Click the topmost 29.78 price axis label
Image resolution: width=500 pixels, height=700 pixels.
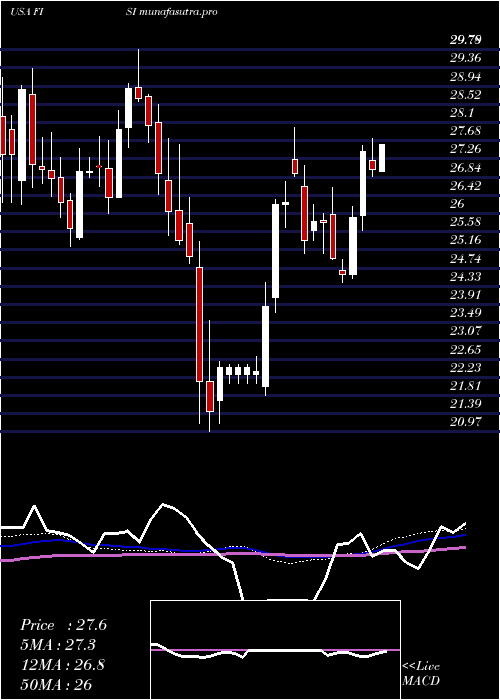466,41
